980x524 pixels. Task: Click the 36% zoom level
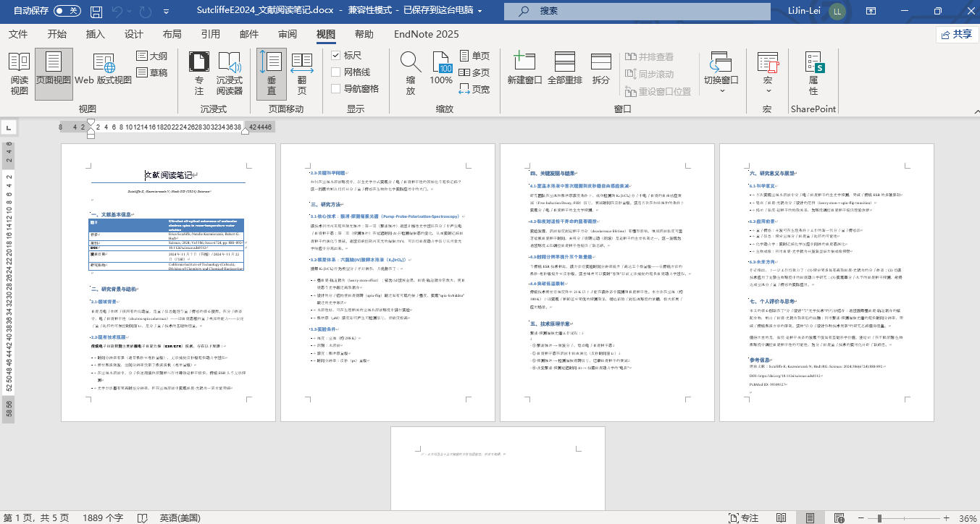967,518
